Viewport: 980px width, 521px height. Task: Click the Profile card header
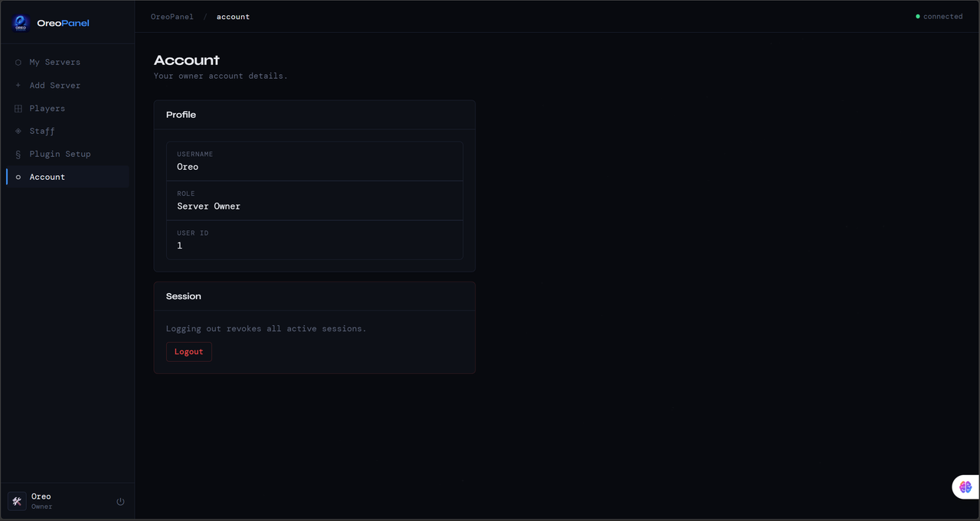[x=315, y=115]
